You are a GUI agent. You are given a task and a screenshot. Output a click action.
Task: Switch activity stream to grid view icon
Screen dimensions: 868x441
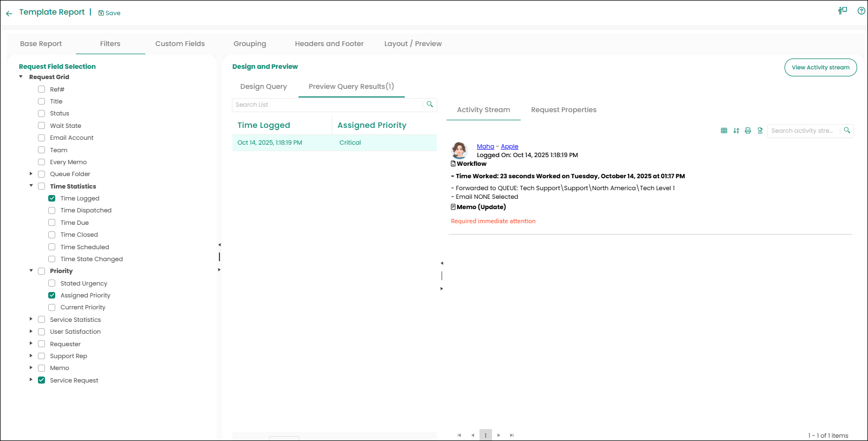(x=724, y=131)
